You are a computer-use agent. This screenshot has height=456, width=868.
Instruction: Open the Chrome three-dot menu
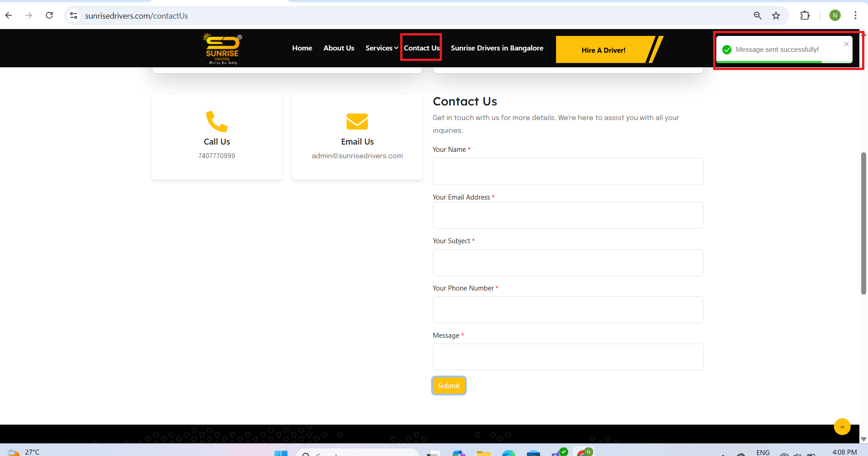[x=855, y=15]
